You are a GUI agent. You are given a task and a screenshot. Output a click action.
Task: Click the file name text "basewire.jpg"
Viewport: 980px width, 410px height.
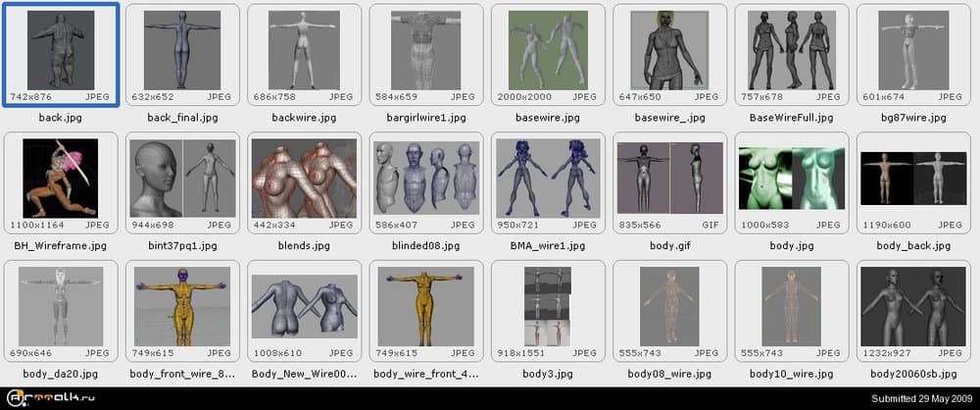[548, 118]
